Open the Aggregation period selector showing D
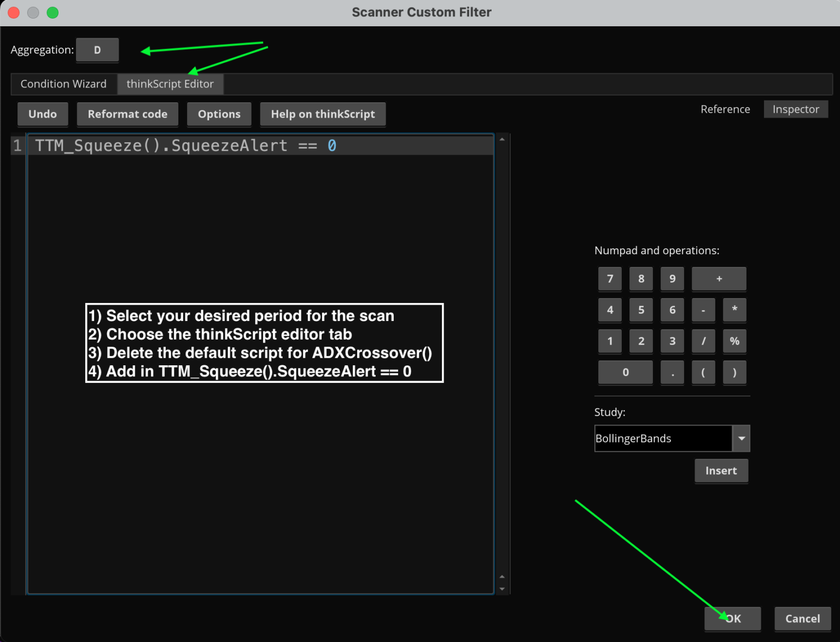The width and height of the screenshot is (840, 642). 97,49
